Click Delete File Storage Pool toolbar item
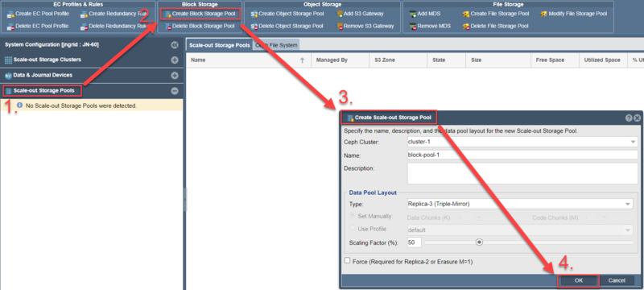644x290 pixels. coord(495,27)
